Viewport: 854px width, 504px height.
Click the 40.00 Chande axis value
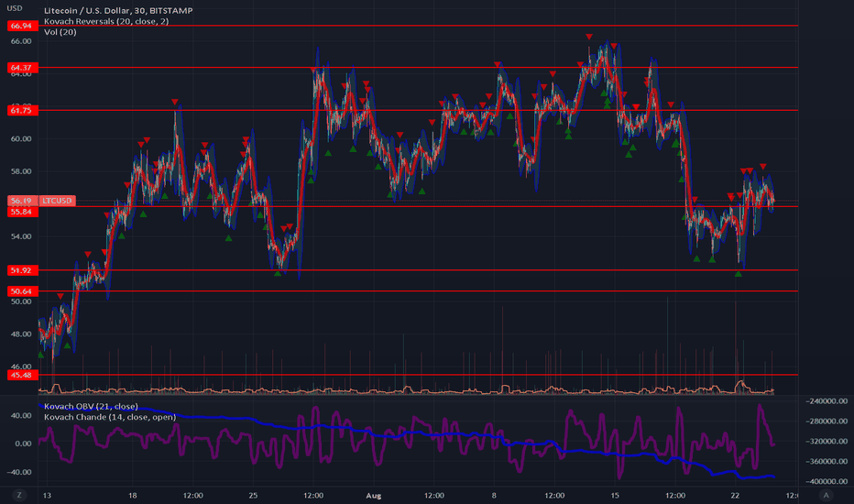[x=23, y=416]
